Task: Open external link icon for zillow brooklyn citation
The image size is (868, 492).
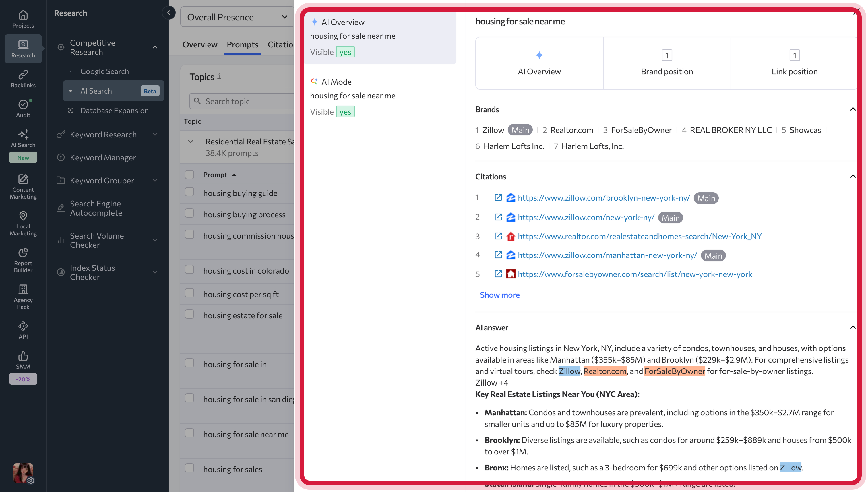Action: [498, 198]
